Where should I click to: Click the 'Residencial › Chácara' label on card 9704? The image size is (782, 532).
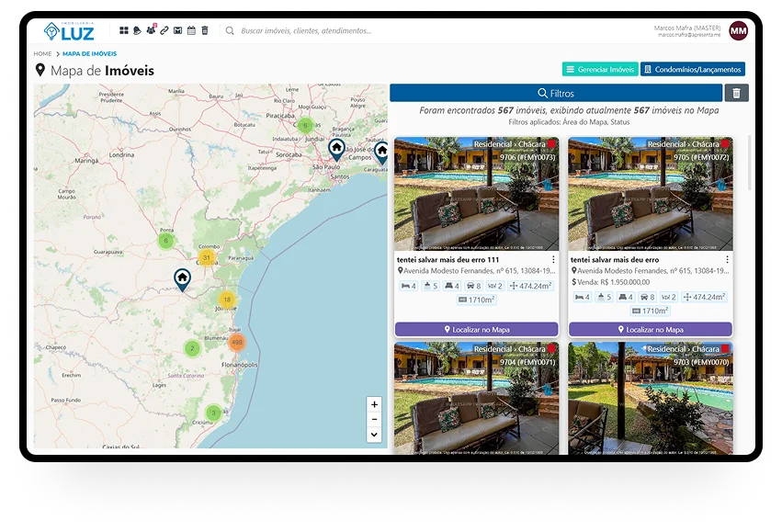click(510, 349)
